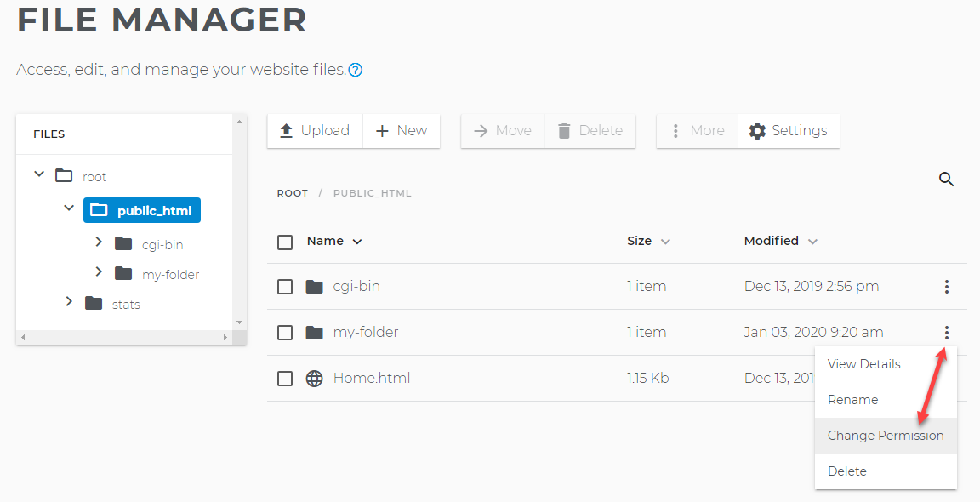This screenshot has width=980, height=502.
Task: Open the search icon above the file list
Action: [946, 180]
